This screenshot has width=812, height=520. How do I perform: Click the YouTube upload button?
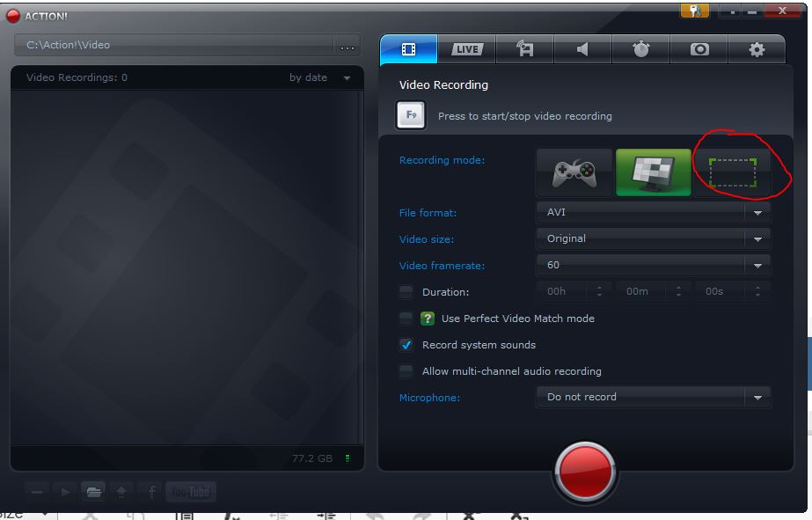pyautogui.click(x=191, y=492)
